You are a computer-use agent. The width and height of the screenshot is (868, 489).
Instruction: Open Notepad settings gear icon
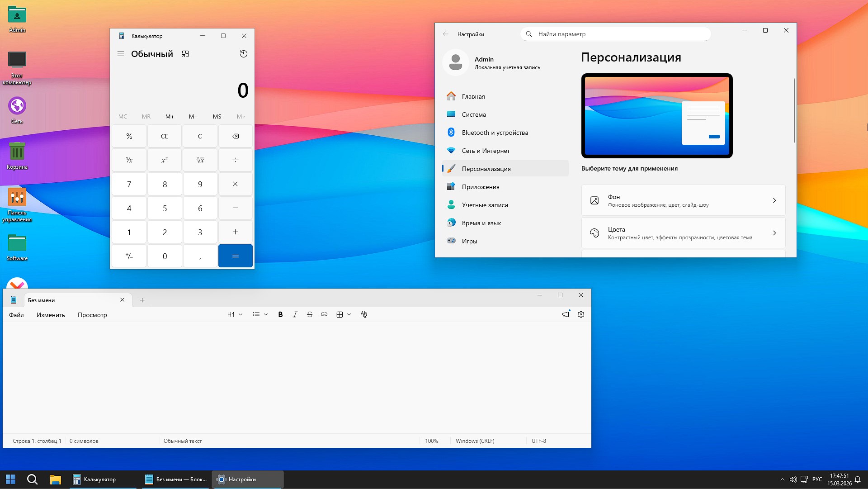click(581, 314)
